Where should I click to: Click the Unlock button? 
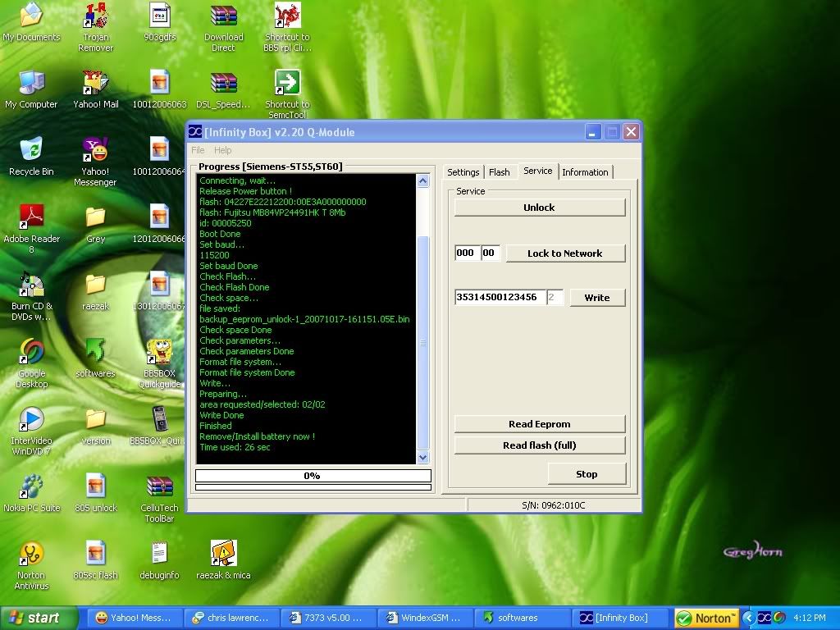pos(540,208)
